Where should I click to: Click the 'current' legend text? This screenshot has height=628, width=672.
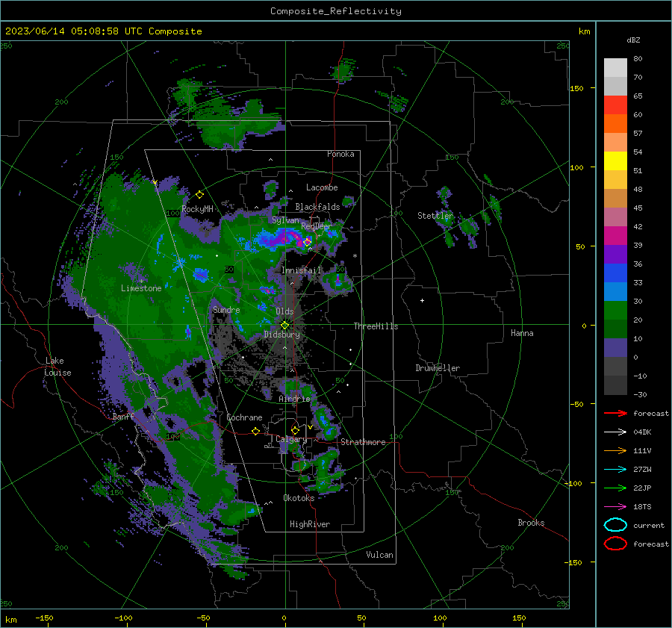point(649,525)
